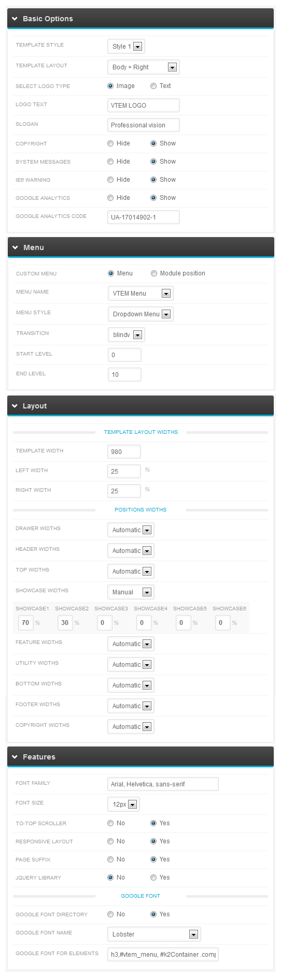
Task: Open the Showcase Widths Manual dropdown
Action: [x=131, y=592]
